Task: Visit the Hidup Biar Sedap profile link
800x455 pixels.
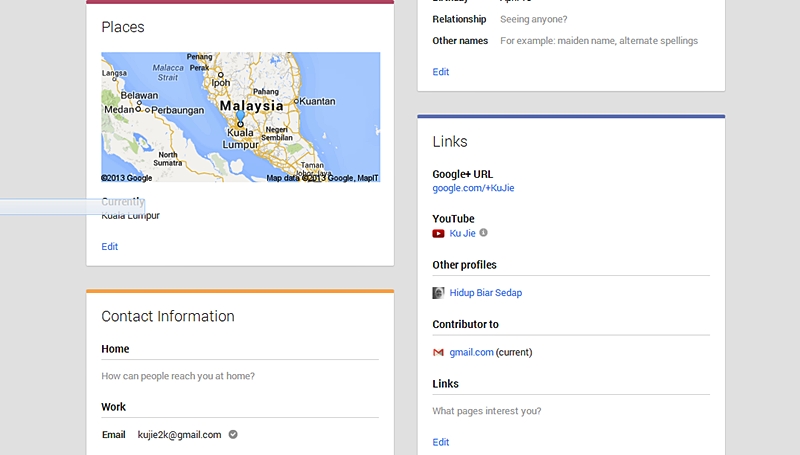Action: pyautogui.click(x=485, y=293)
